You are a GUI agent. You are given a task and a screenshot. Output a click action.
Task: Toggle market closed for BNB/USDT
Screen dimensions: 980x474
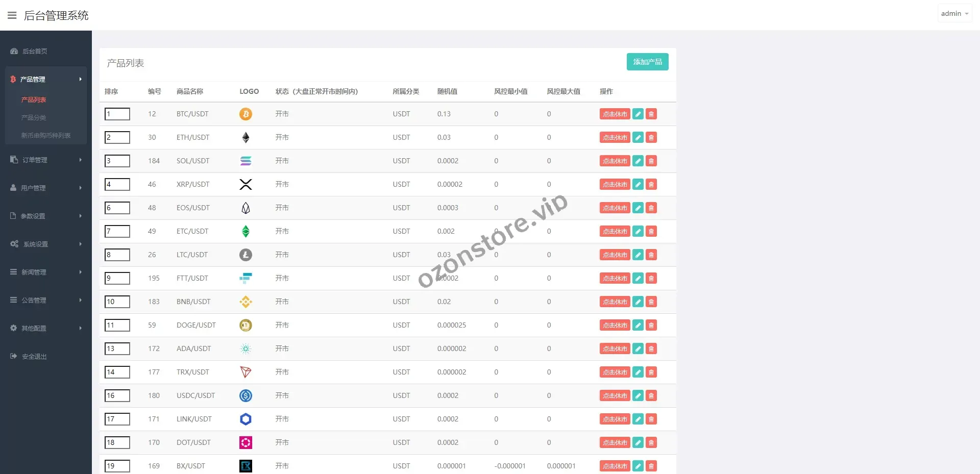(615, 302)
